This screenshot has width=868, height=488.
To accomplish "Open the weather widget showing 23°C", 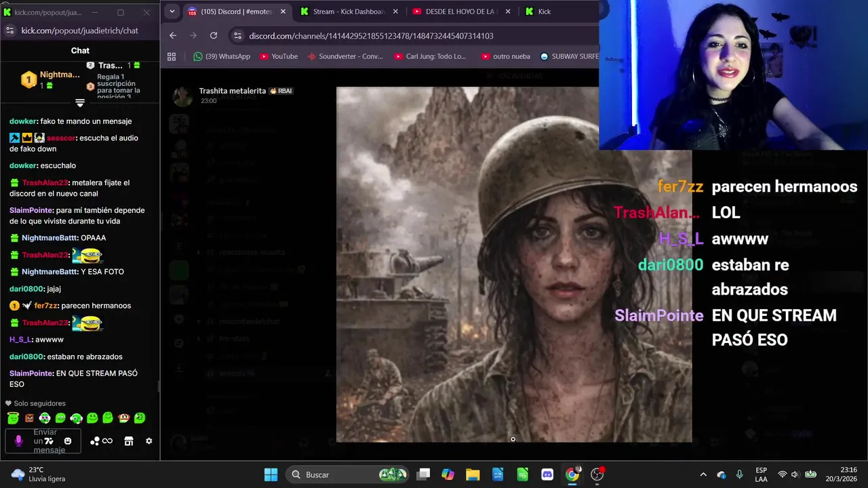I will (x=39, y=474).
